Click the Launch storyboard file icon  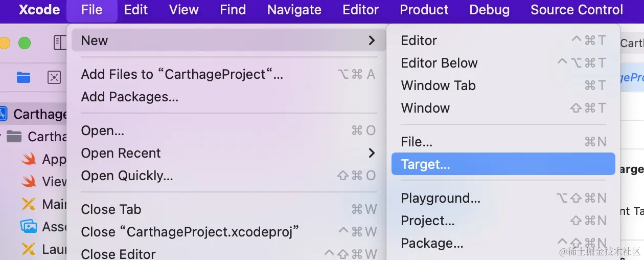[28, 249]
